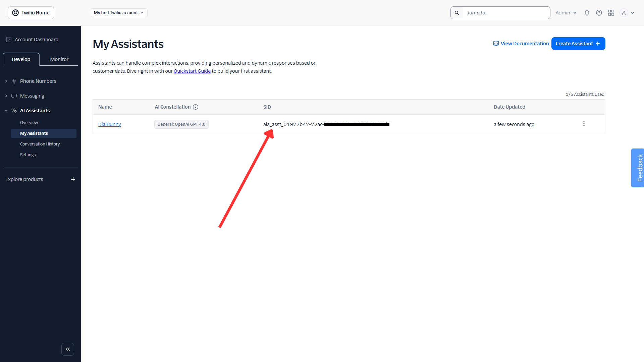Collapse the AI Assistants section

pos(6,111)
